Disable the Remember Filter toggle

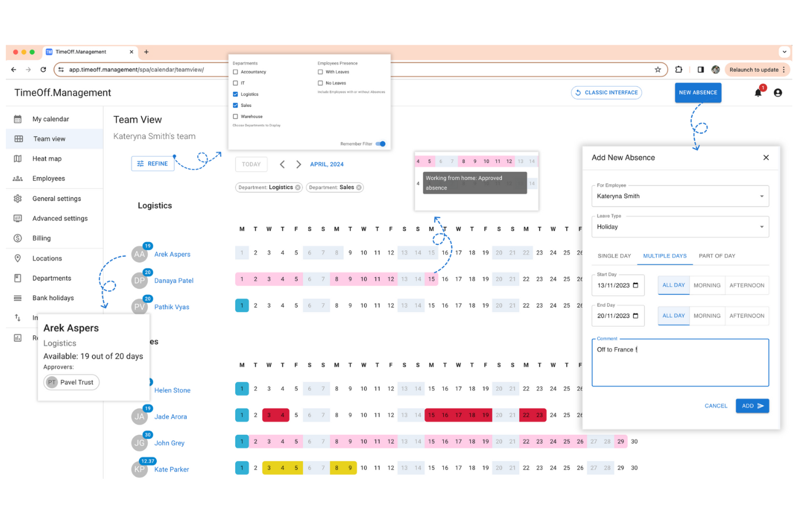click(x=380, y=144)
